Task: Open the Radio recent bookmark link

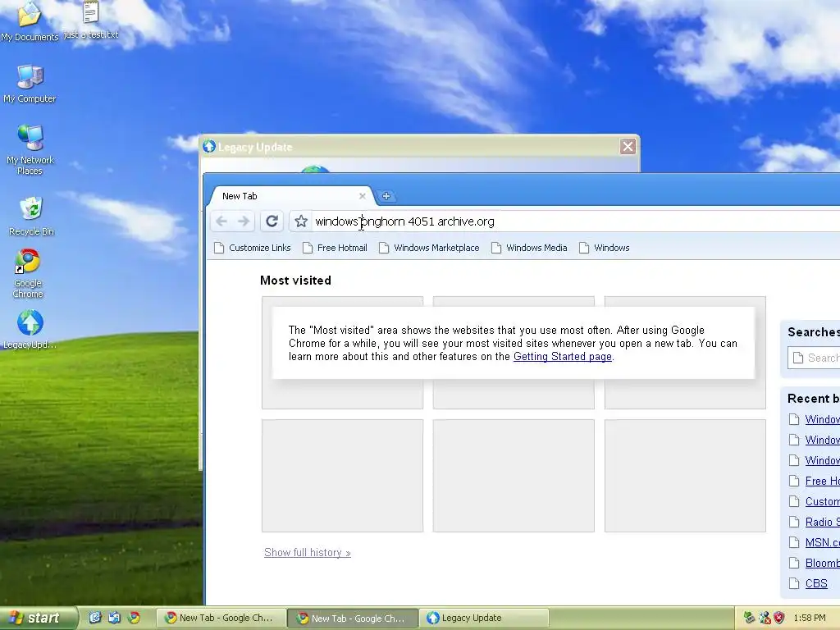Action: (x=822, y=522)
